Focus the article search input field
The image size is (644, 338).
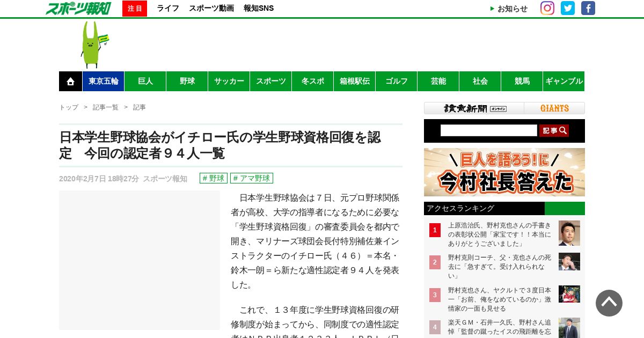pyautogui.click(x=489, y=130)
